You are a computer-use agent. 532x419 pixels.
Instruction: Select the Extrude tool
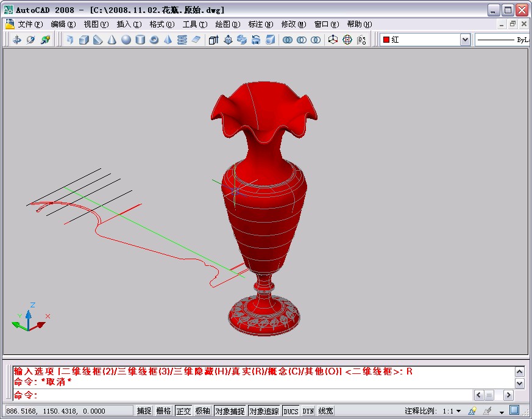click(x=213, y=40)
